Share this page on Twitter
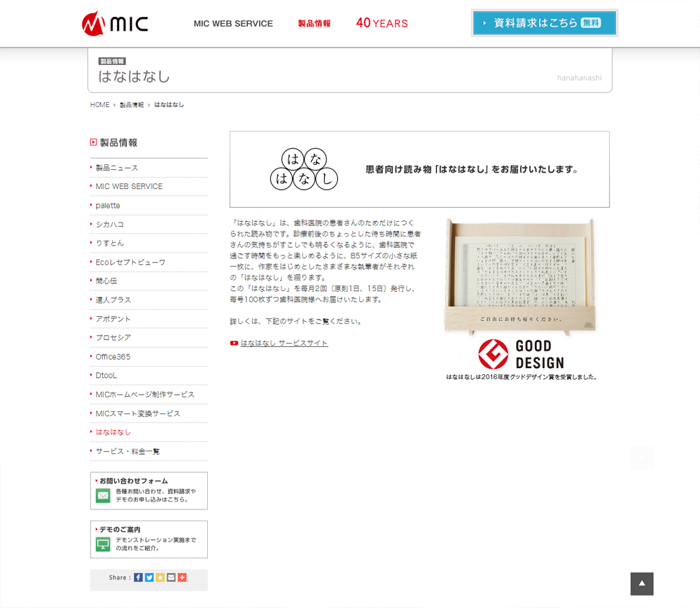Screen dimensions: 700x608 (x=149, y=577)
